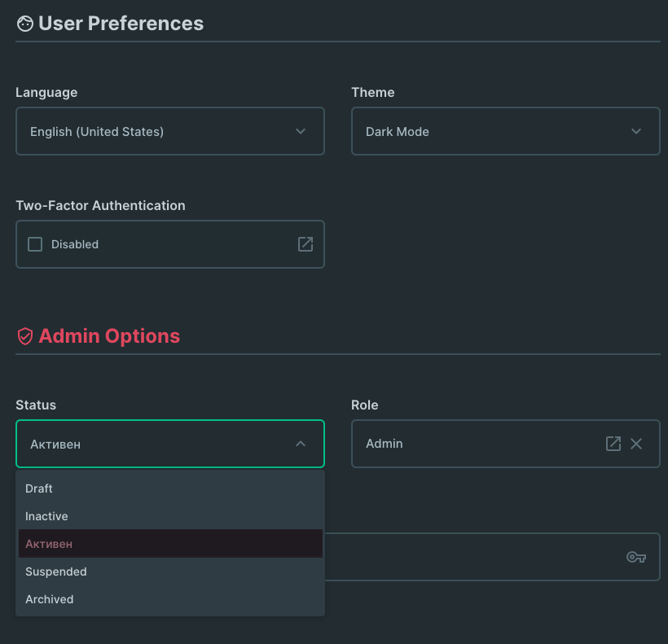The image size is (668, 644).
Task: Click the Theme dropdown chevron
Action: coord(636,131)
